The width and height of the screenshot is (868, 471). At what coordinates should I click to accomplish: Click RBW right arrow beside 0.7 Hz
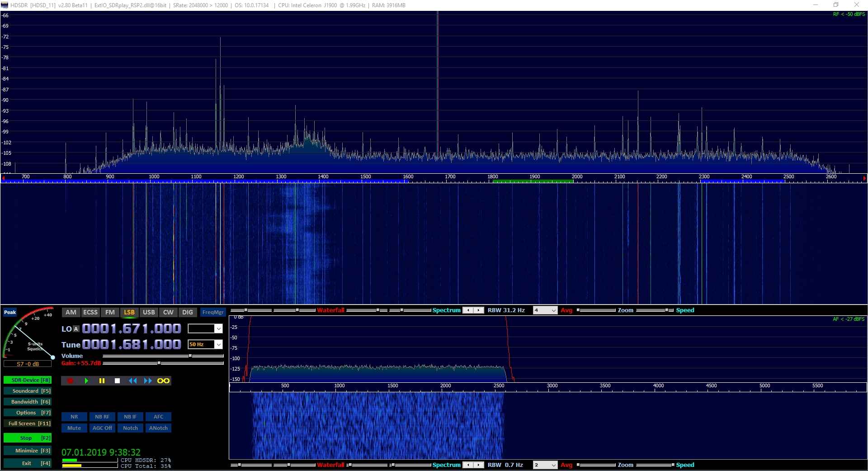(479, 465)
